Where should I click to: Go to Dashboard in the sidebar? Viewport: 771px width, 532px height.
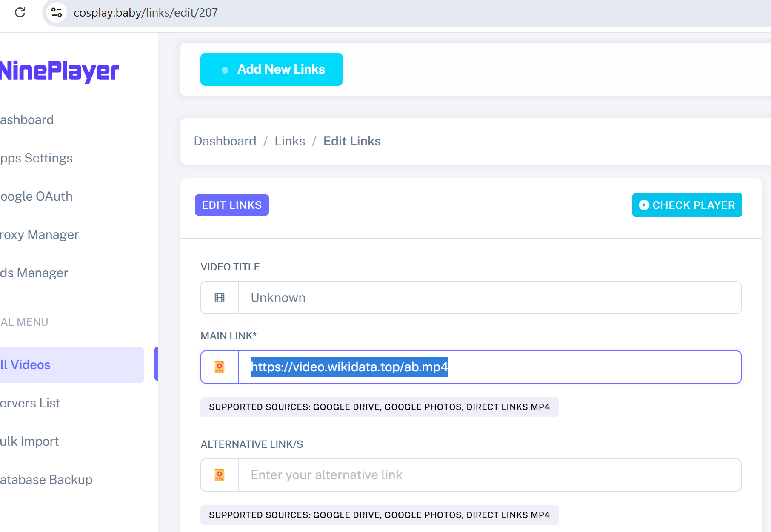[27, 120]
